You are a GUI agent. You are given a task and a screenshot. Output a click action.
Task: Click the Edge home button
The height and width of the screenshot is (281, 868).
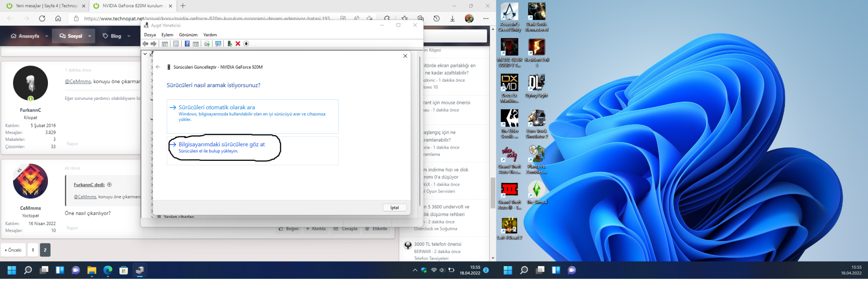pyautogui.click(x=58, y=19)
